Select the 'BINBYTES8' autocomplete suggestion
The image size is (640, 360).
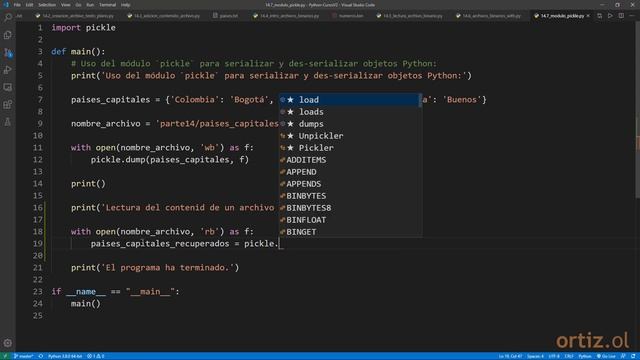point(350,208)
